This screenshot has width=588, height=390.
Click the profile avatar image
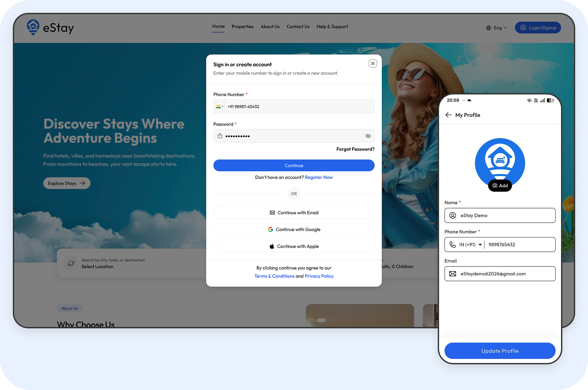pos(500,161)
